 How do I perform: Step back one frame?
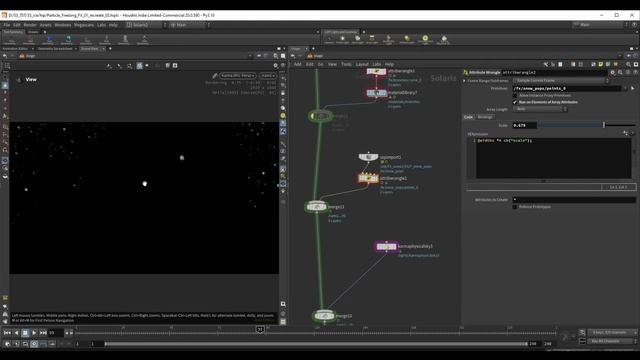coord(16,333)
